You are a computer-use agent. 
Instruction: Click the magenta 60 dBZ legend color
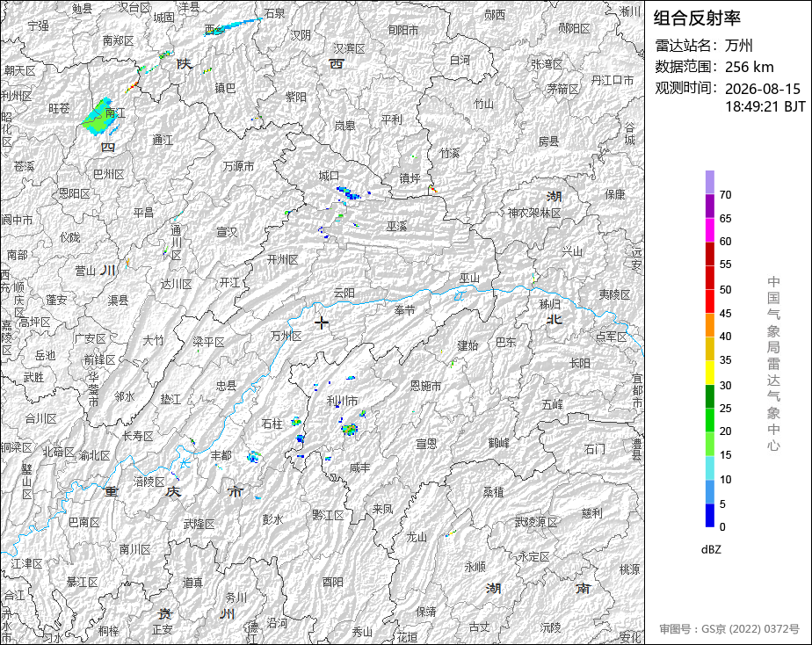pos(709,230)
